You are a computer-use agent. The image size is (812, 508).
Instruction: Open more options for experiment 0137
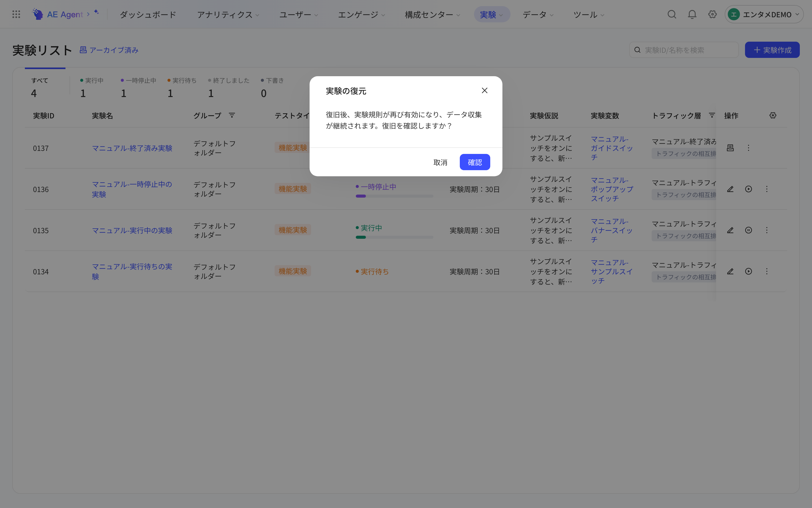click(748, 148)
